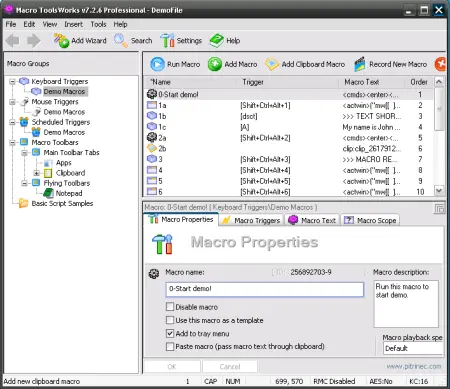Collapse the Scheduled Triggers tree node
This screenshot has height=389, width=450.
click(x=12, y=122)
